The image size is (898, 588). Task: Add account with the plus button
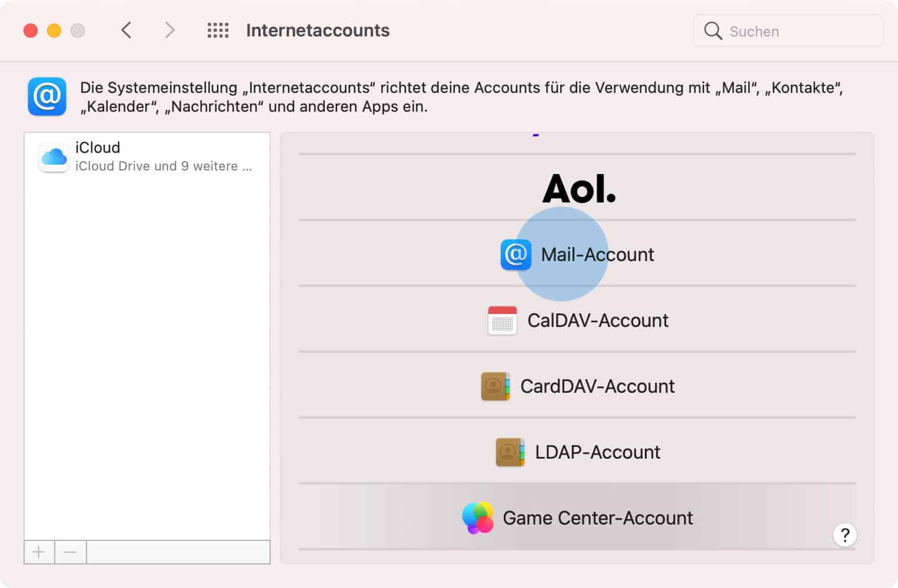[x=39, y=552]
